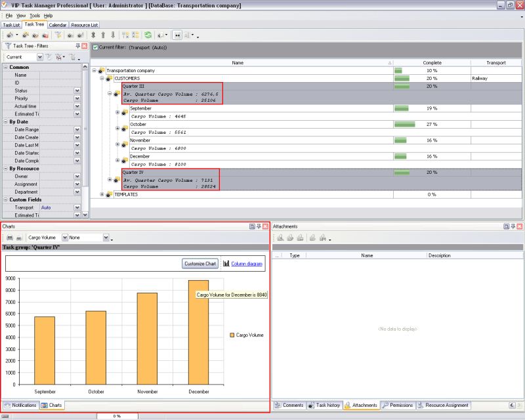525x420 pixels.
Task: Expand the TEMPLATES tree node
Action: pyautogui.click(x=102, y=194)
